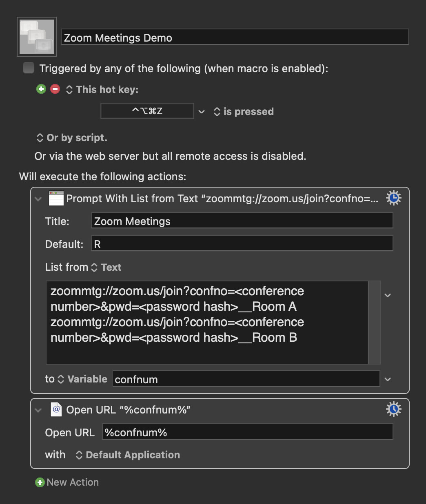
Task: Open the gear options on Open URL action
Action: [393, 409]
